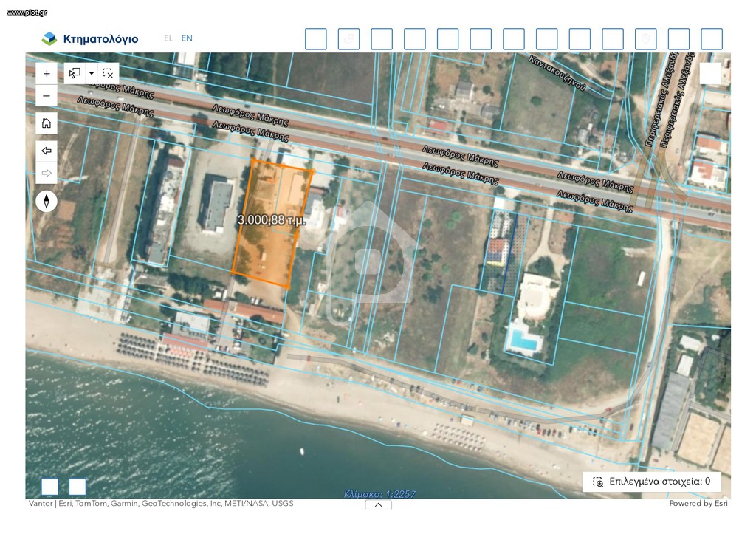Click the 3.000,88 τ.μ. area label
This screenshot has height=534, width=756.
coord(272,220)
